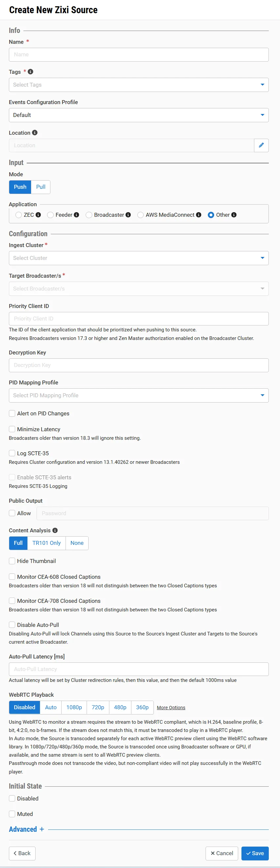This screenshot has width=280, height=868.
Task: Click the Auto-Pull Latency input field
Action: click(138, 669)
